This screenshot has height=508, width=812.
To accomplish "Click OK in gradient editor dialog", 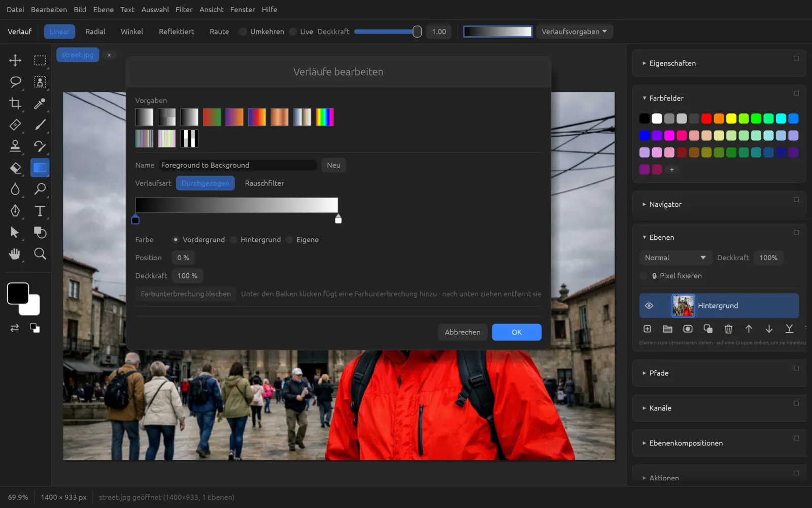I will (517, 332).
